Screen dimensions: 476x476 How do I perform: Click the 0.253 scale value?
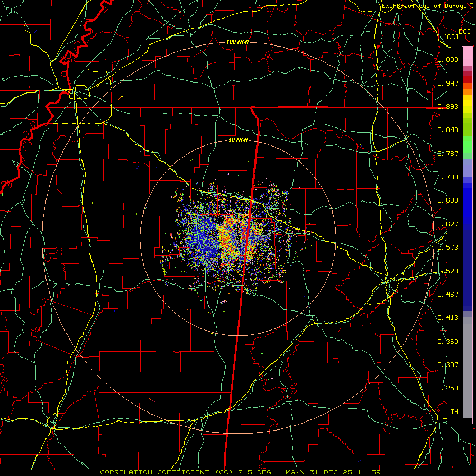(448, 388)
